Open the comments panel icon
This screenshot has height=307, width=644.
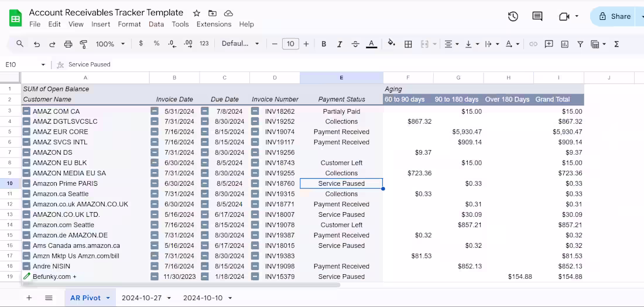click(537, 16)
